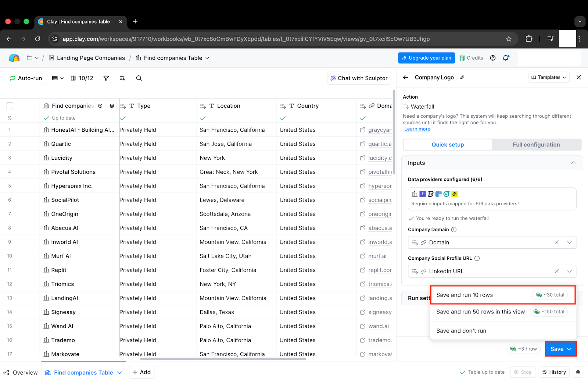Viewport: 588px width, 383px height.
Task: Open the Overview tab
Action: [x=21, y=373]
